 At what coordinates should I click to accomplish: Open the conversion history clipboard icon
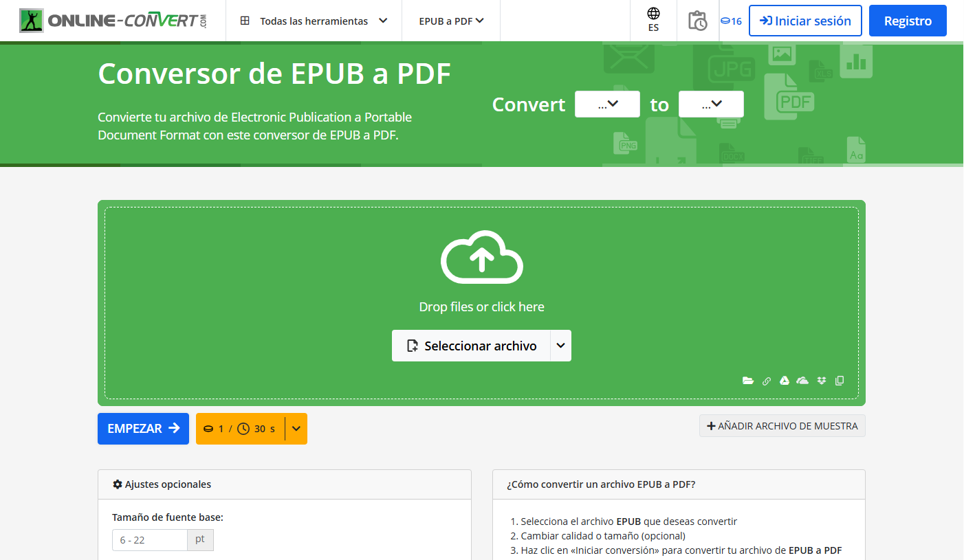tap(698, 21)
